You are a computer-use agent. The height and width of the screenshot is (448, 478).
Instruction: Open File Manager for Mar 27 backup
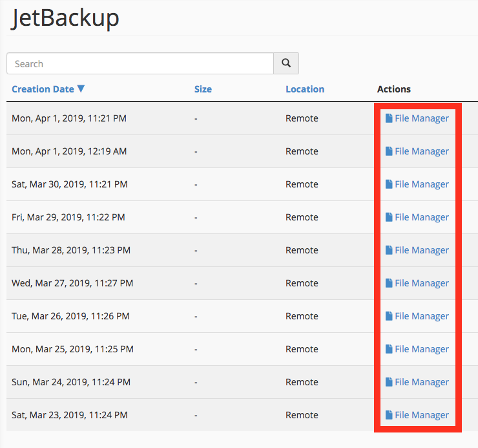point(417,283)
